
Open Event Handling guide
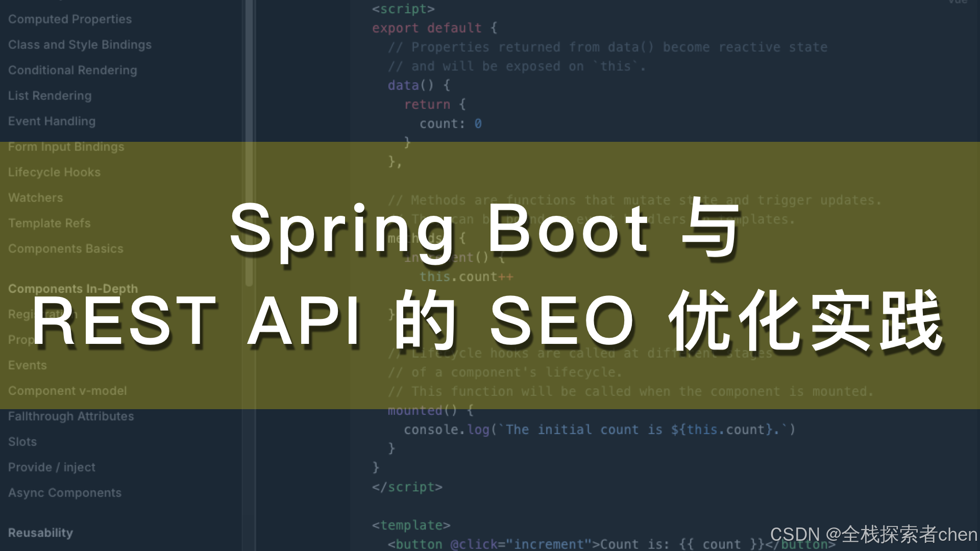pyautogui.click(x=52, y=121)
